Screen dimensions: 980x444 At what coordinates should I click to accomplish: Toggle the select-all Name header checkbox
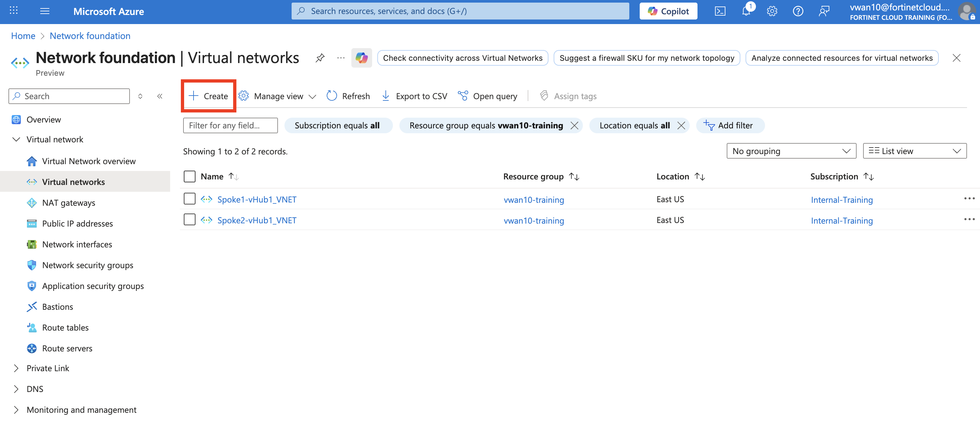[x=189, y=176]
